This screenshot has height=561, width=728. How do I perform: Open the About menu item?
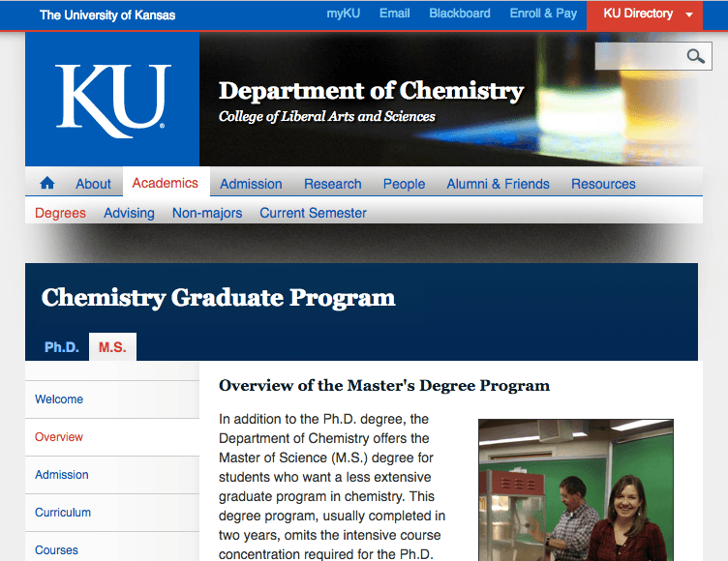click(93, 184)
